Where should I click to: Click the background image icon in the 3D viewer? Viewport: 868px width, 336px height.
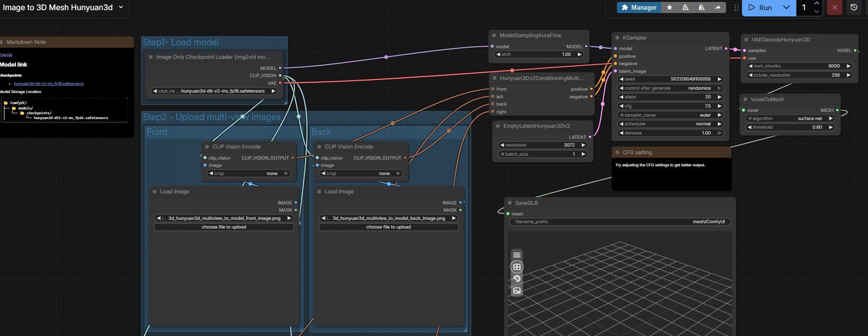(517, 291)
